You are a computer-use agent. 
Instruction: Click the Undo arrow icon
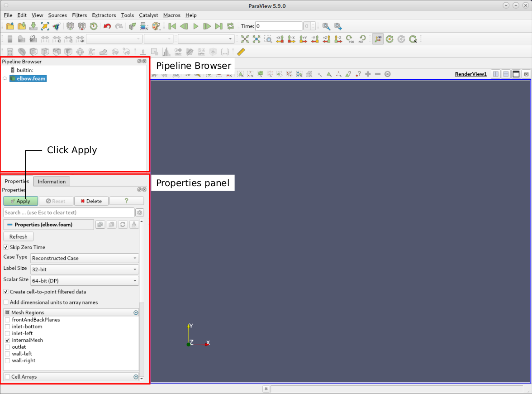pyautogui.click(x=107, y=26)
